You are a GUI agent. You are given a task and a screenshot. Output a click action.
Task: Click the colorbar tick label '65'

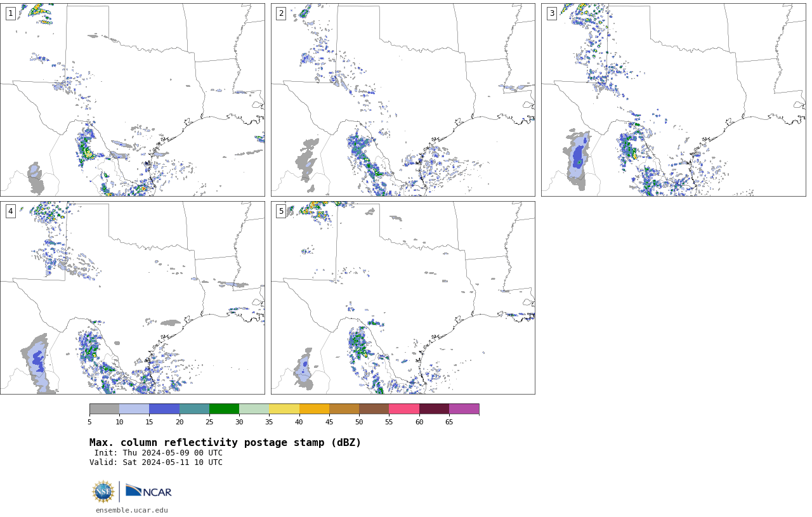pyautogui.click(x=449, y=422)
